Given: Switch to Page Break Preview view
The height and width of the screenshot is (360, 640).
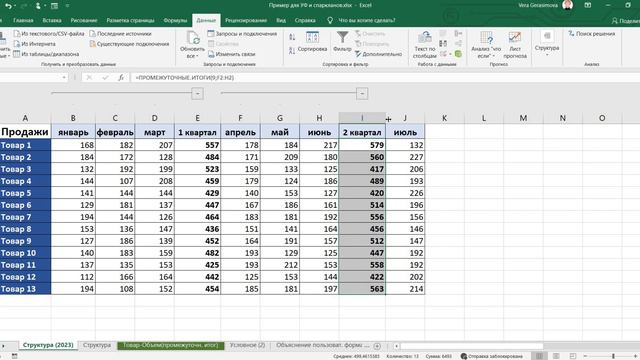Looking at the screenshot, I should click(573, 356).
